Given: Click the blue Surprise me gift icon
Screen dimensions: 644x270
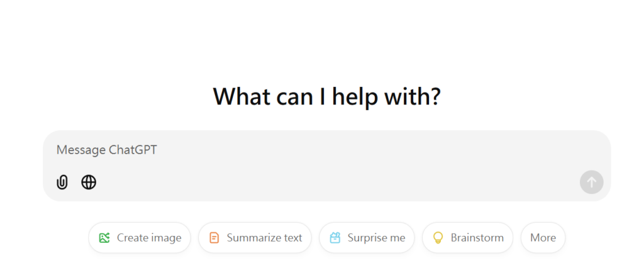Looking at the screenshot, I should coord(335,237).
